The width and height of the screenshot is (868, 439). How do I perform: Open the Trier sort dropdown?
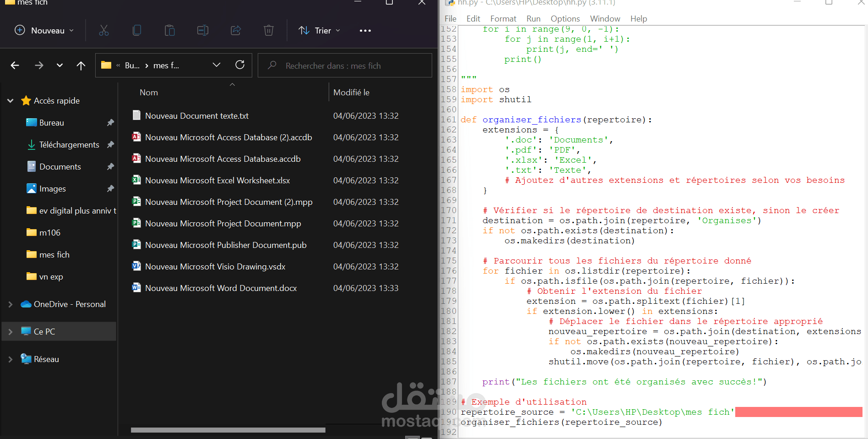point(320,31)
